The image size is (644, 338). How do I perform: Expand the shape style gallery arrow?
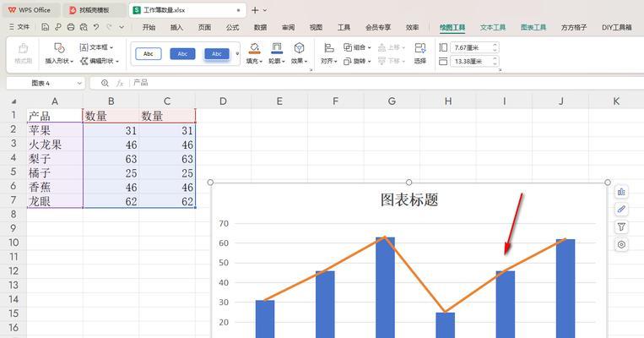(237, 54)
